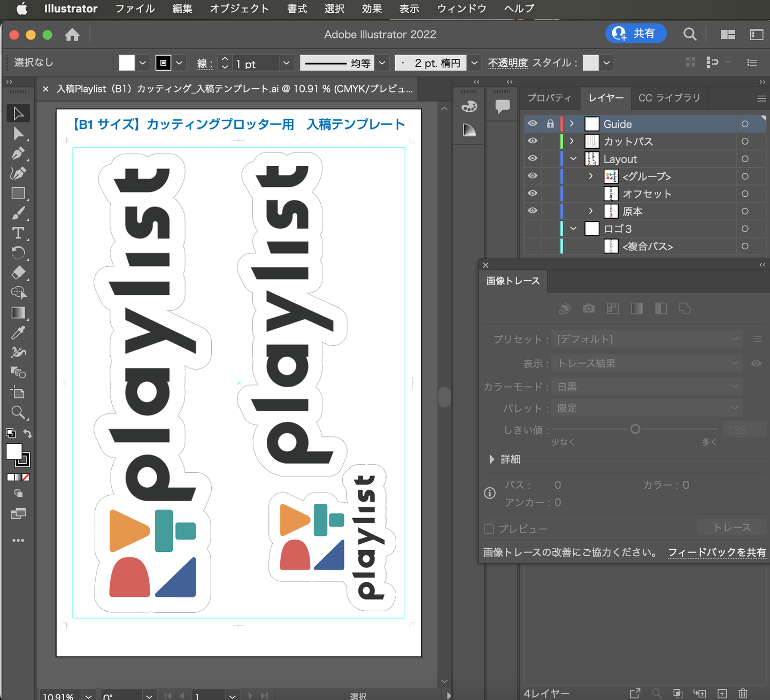This screenshot has width=770, height=700.
Task: Select the Zoom tool
Action: pos(18,412)
